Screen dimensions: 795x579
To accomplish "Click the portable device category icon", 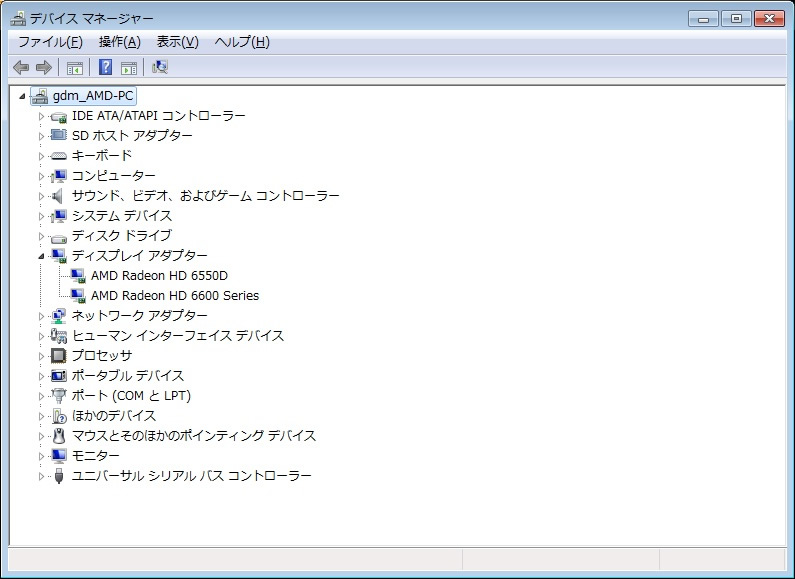I will tap(59, 376).
